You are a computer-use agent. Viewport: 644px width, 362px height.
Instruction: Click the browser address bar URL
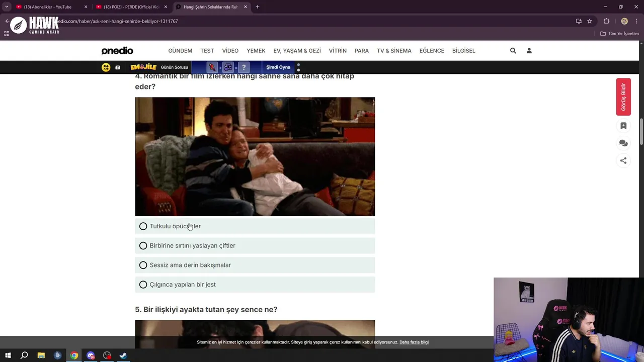pyautogui.click(x=116, y=21)
